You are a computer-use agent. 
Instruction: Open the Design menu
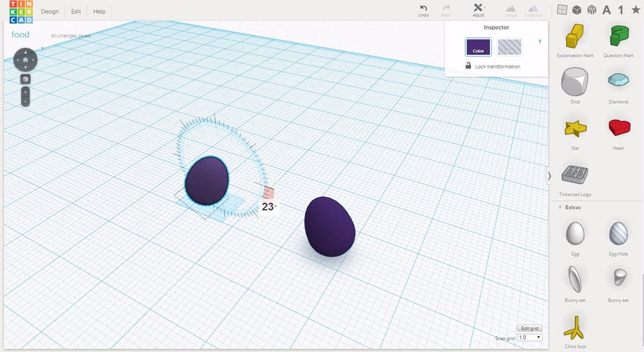click(x=50, y=11)
